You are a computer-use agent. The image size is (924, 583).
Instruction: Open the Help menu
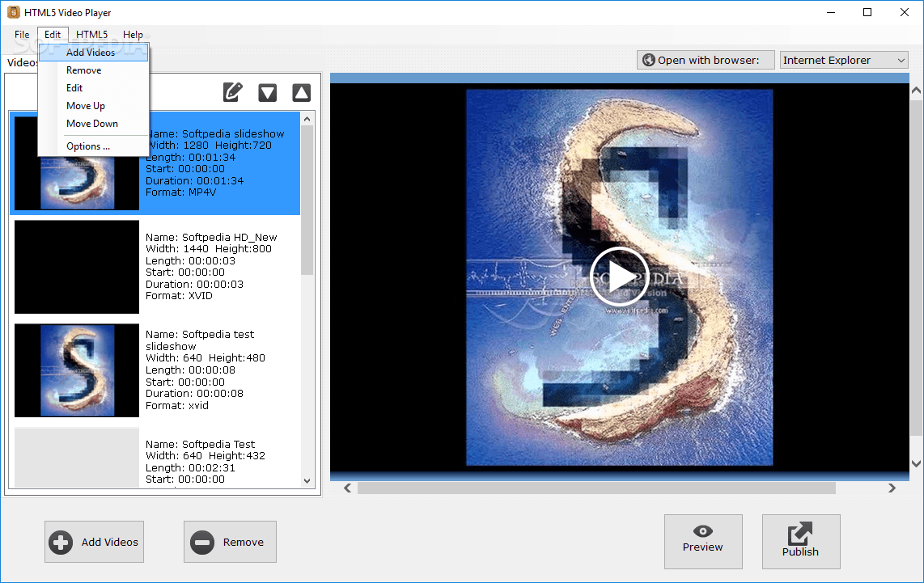tap(134, 34)
